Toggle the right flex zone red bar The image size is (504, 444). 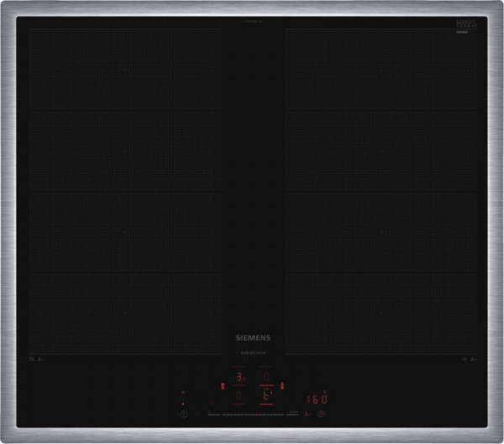click(282, 387)
